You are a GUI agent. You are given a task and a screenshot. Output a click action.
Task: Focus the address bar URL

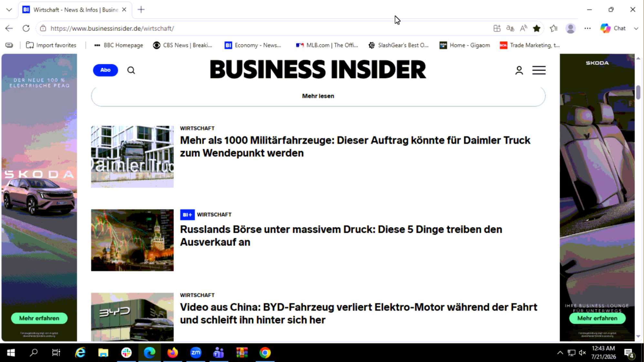[x=112, y=28]
